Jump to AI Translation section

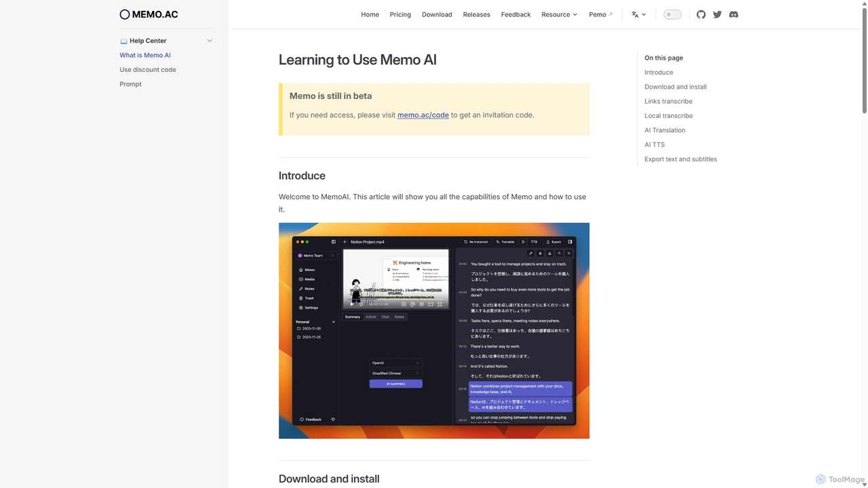665,130
